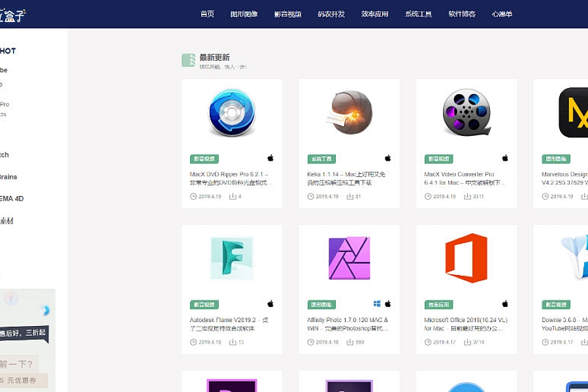The height and width of the screenshot is (392, 588).
Task: Click the MacX Video Converter Pro film reel icon
Action: (466, 112)
